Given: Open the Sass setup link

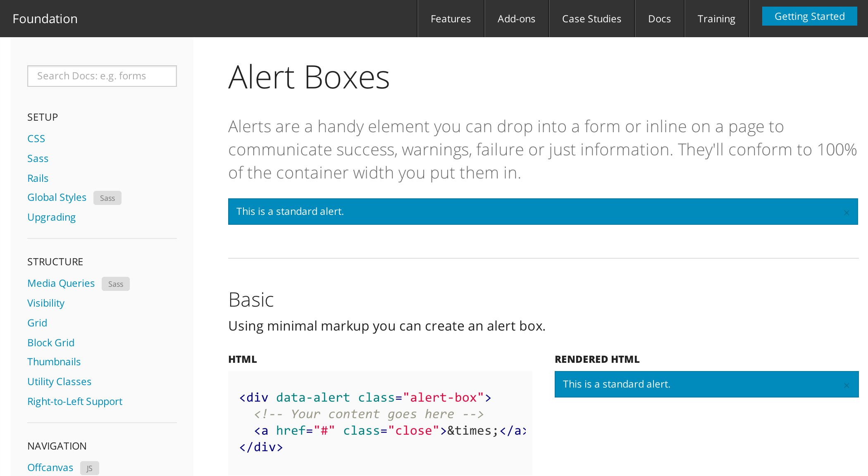Looking at the screenshot, I should [x=38, y=158].
